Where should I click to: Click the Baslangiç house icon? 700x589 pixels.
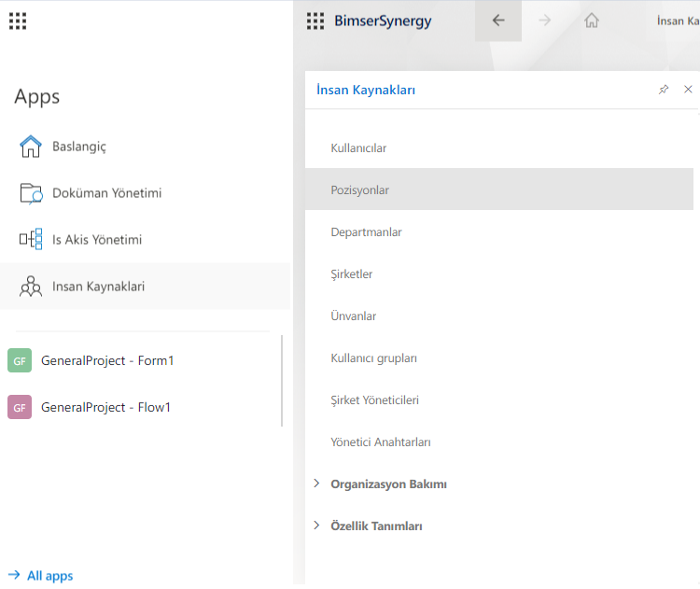point(31,147)
